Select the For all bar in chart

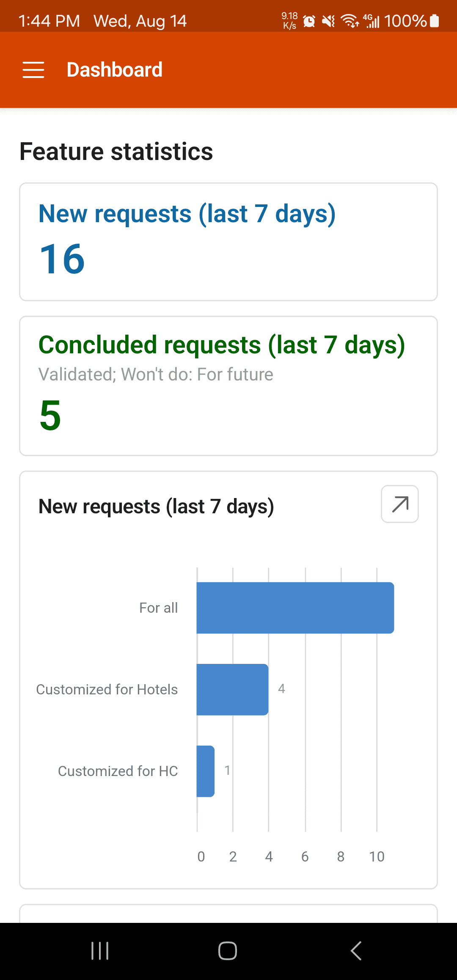click(295, 608)
